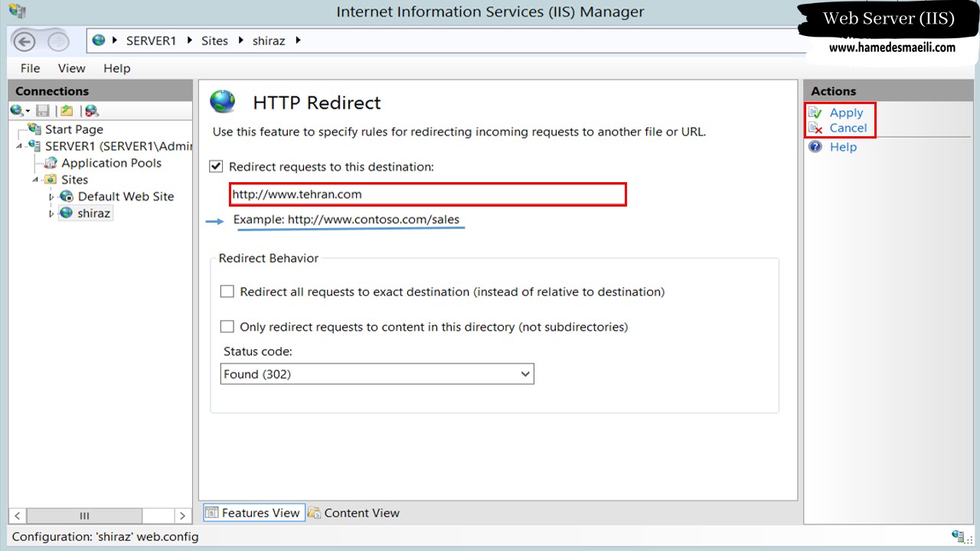Click the globe icon in address bar

(x=99, y=41)
